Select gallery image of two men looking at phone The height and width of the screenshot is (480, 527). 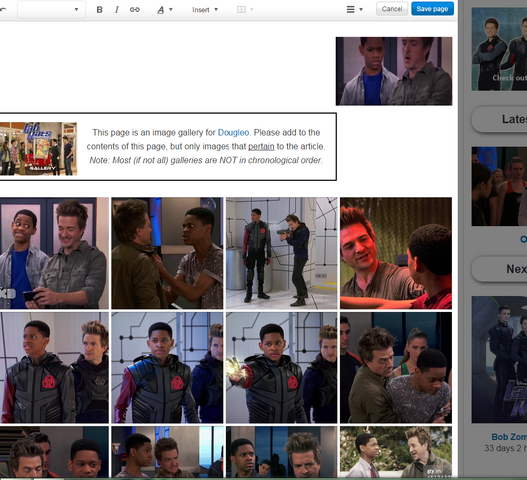click(54, 253)
